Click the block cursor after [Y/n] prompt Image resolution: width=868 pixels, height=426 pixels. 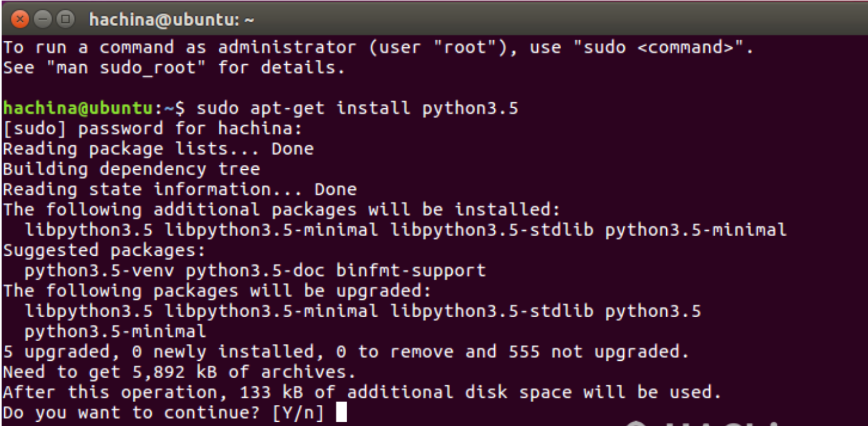(341, 412)
